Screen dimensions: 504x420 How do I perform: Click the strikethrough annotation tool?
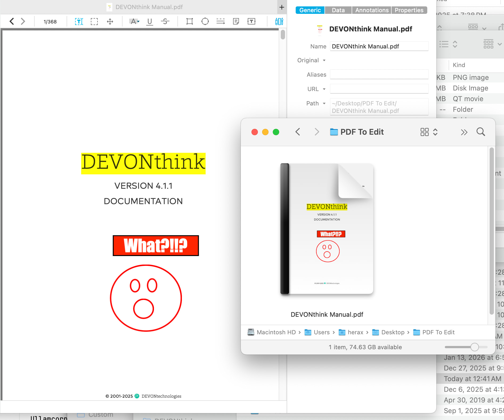coord(165,22)
